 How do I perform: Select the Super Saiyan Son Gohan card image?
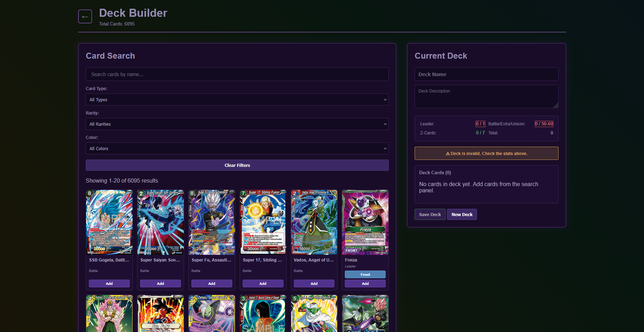(x=160, y=222)
